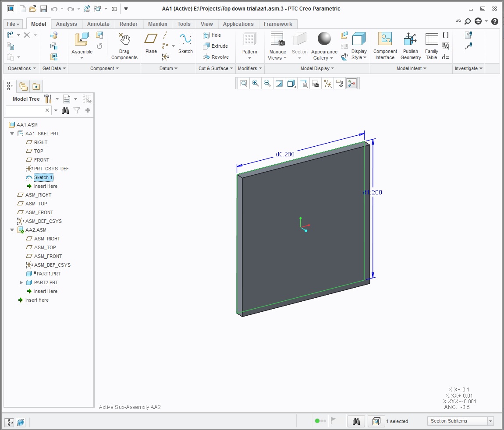Select the Drag Components tool
504x430 pixels.
click(124, 46)
